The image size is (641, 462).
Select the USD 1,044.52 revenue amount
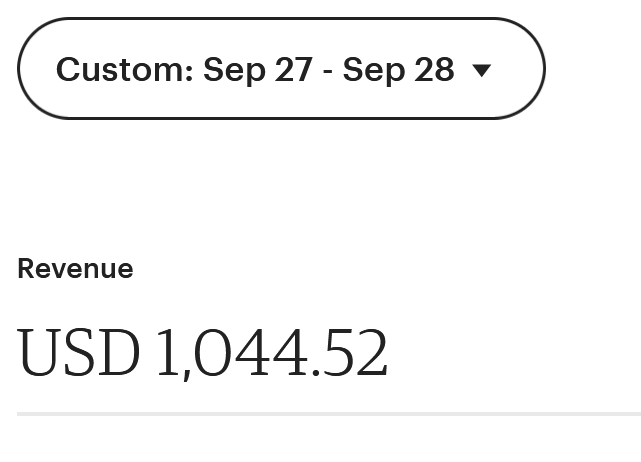point(202,354)
